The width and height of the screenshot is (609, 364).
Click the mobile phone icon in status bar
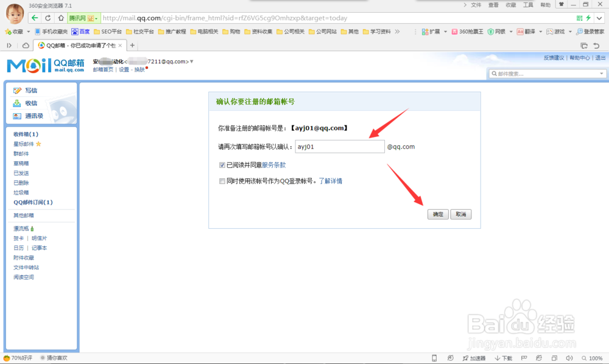[x=434, y=358]
